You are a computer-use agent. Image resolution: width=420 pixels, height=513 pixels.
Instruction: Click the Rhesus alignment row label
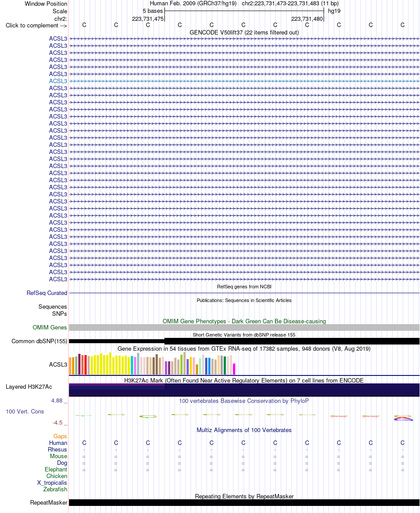57,449
